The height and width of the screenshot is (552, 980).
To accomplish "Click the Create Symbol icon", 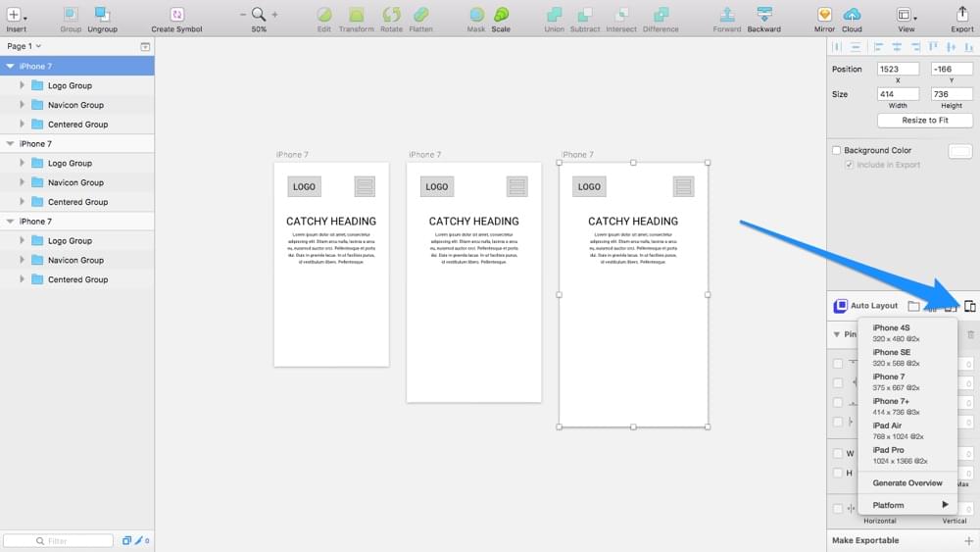I will click(176, 15).
